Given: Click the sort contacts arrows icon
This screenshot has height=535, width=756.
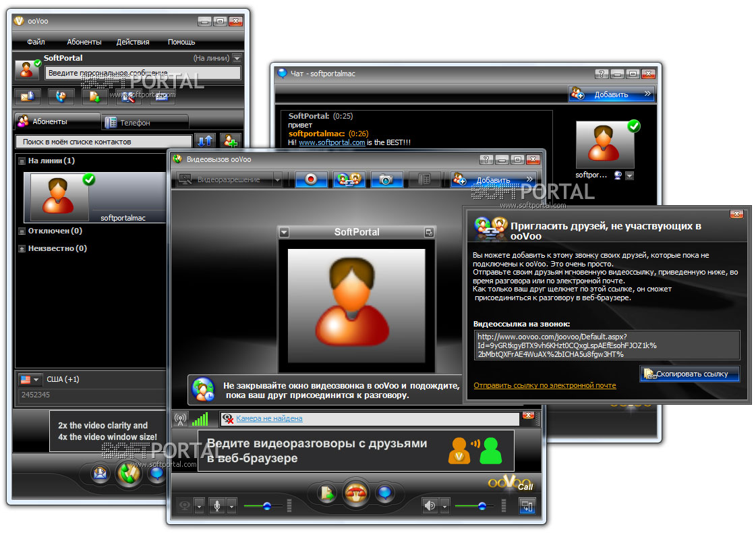Looking at the screenshot, I should [204, 141].
